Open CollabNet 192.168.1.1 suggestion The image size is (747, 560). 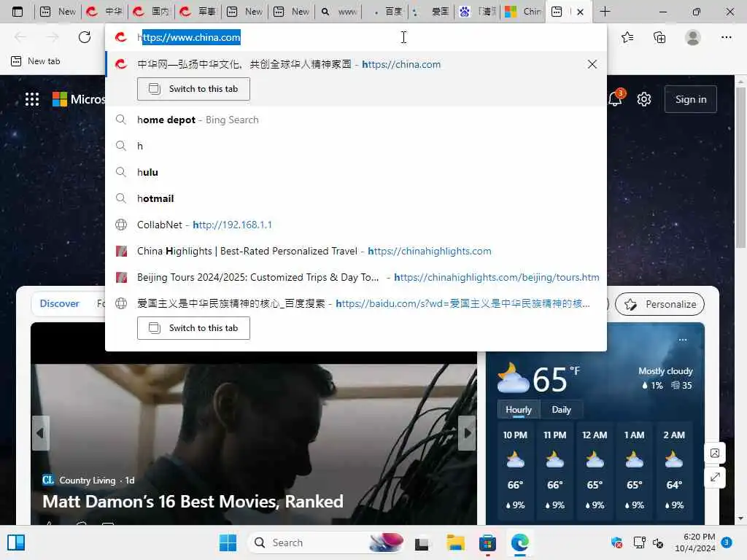356,225
